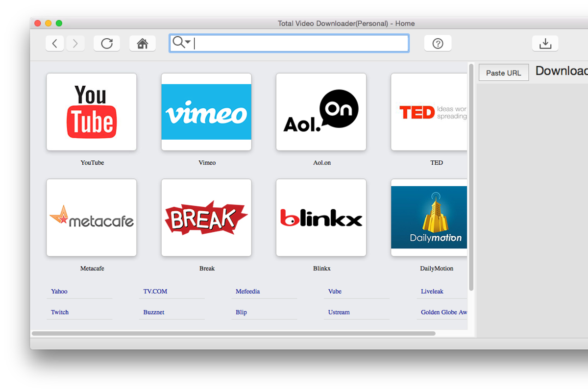Click the Vimeo caption text
Viewport: 588px width, 392px height.
(207, 163)
